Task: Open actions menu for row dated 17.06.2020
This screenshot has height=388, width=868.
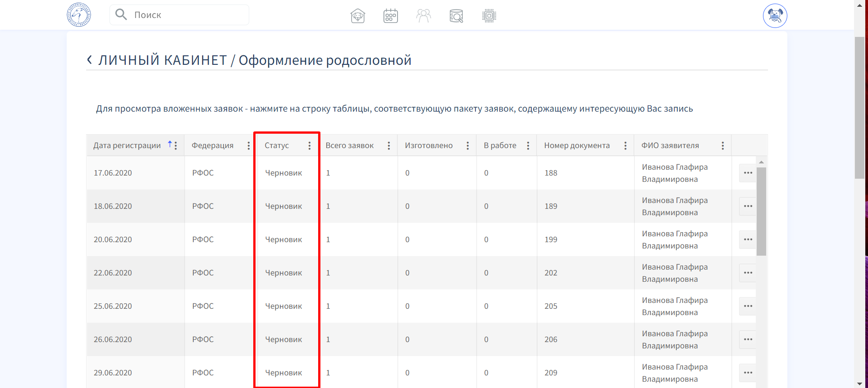Action: [x=748, y=173]
